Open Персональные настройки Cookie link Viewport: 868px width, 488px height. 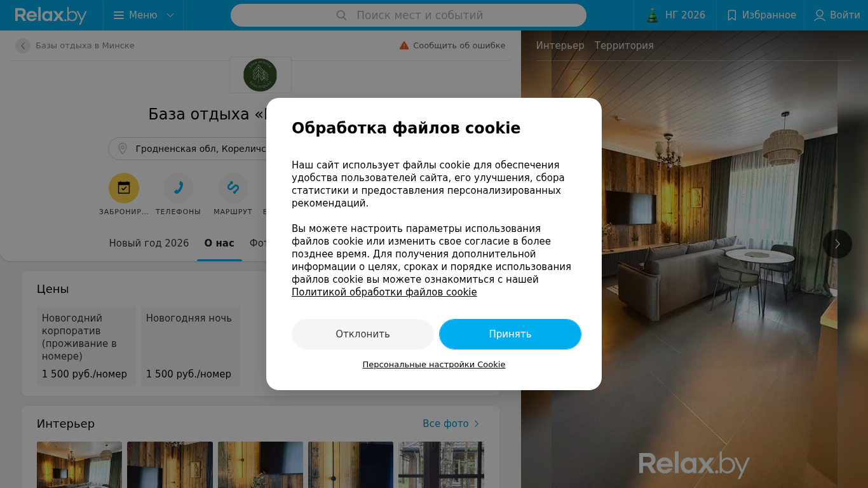pyautogui.click(x=434, y=365)
